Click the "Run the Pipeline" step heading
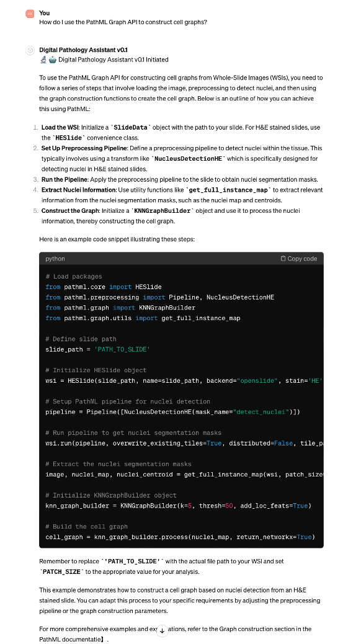Image resolution: width=361 pixels, height=644 pixels. coord(65,179)
